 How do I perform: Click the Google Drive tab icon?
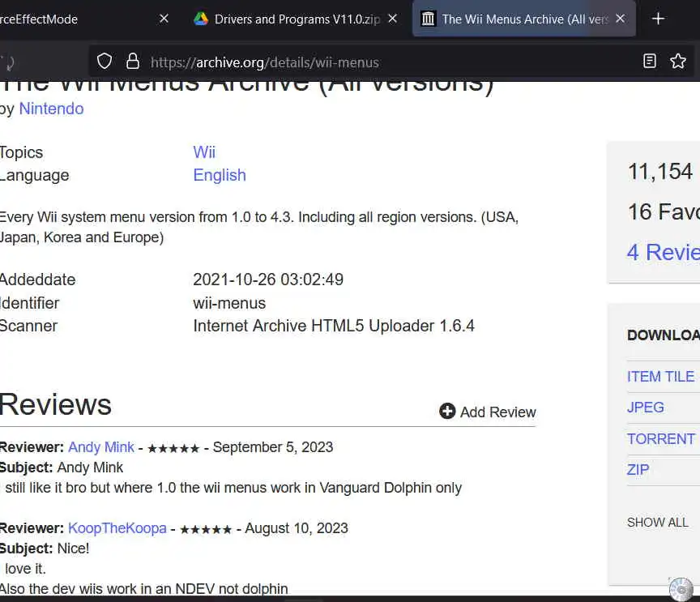201,19
